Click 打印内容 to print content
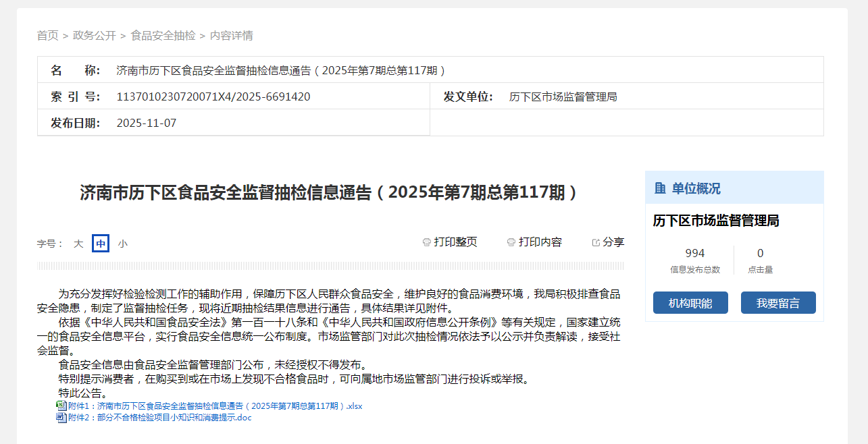This screenshot has width=868, height=444. [x=540, y=242]
